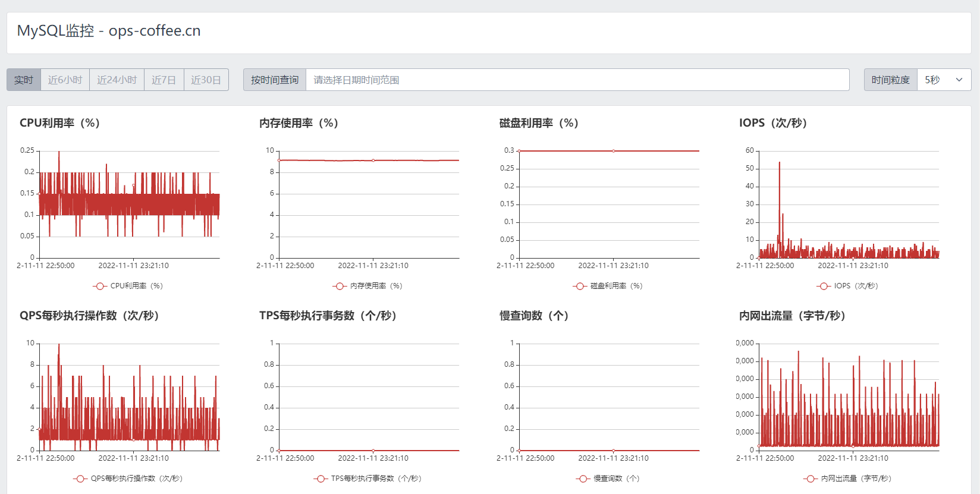Click the 按时间查询 label button

(275, 80)
